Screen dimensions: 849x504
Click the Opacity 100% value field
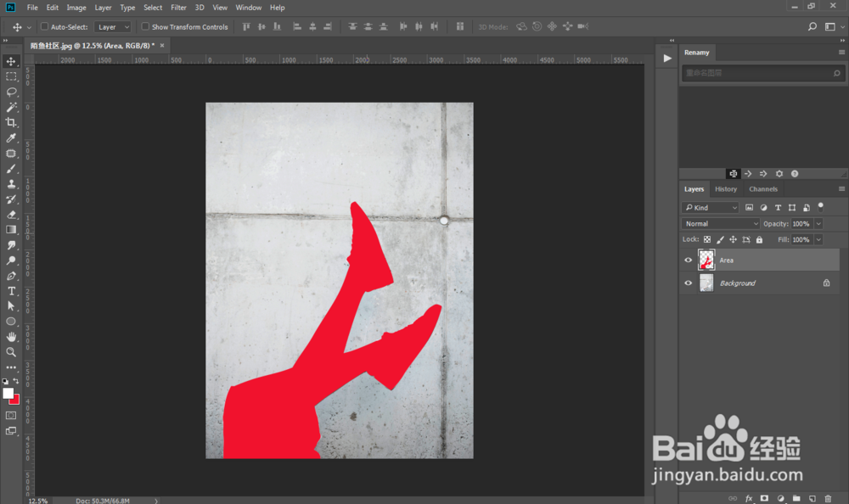(x=801, y=224)
